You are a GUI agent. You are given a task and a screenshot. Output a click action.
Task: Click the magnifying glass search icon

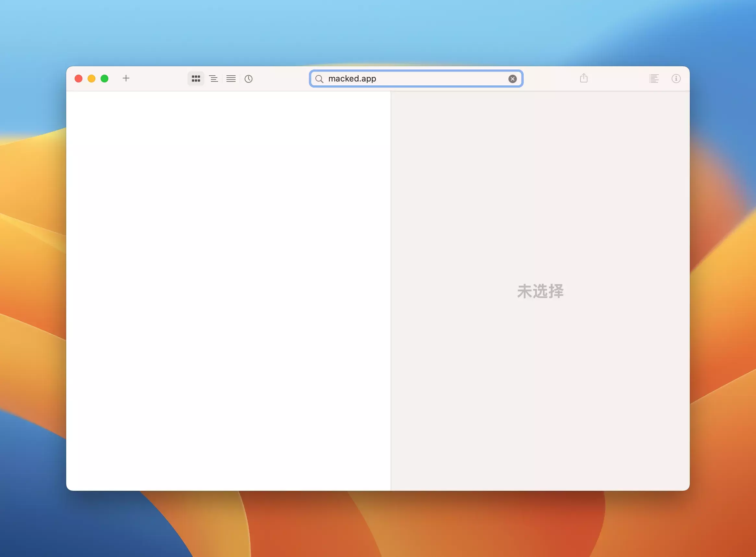pos(319,79)
